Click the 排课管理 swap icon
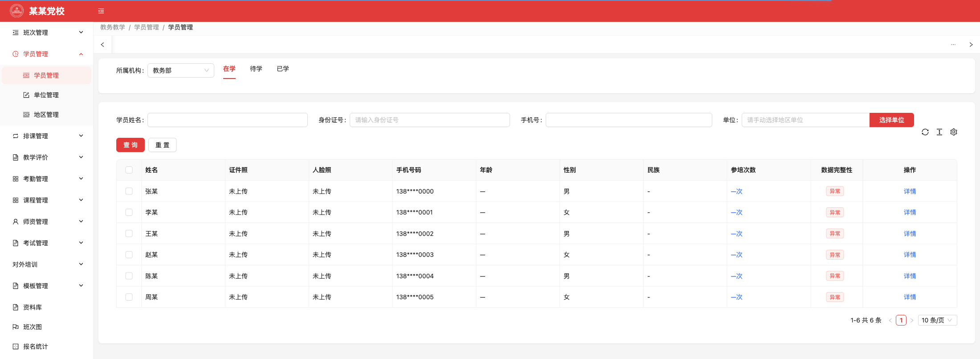This screenshot has width=980, height=359. pyautogui.click(x=16, y=136)
